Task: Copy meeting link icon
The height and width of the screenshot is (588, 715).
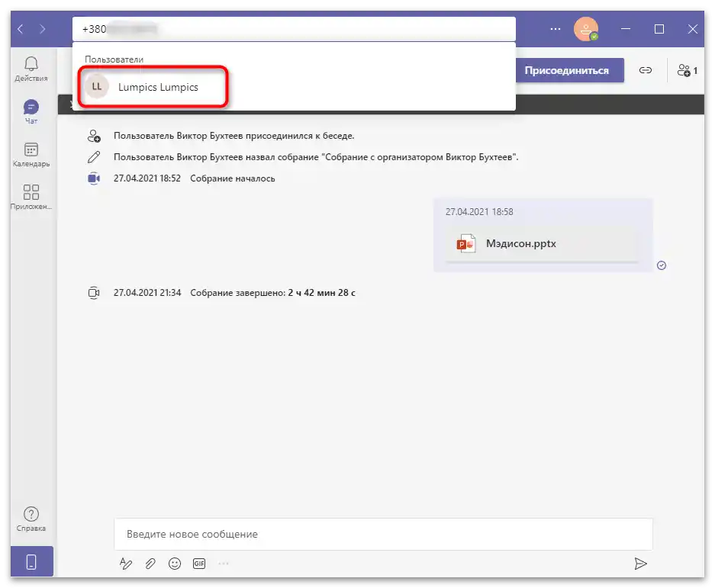Action: [x=646, y=70]
